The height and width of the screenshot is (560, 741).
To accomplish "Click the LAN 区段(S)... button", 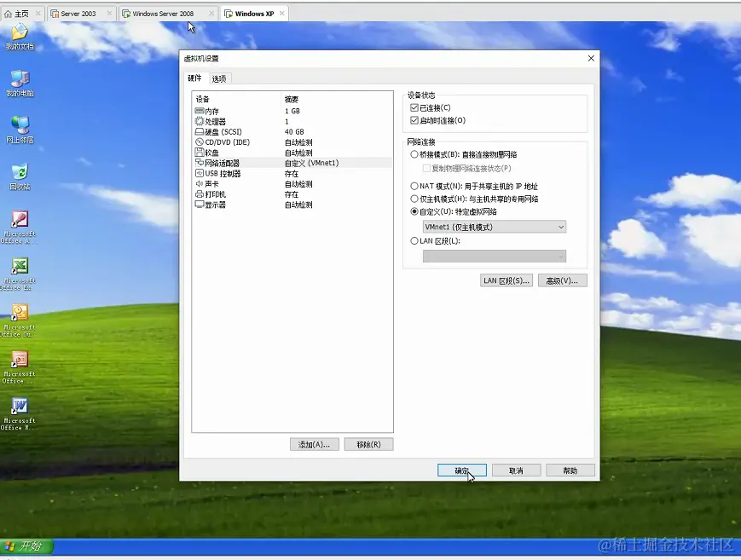I will coord(507,280).
